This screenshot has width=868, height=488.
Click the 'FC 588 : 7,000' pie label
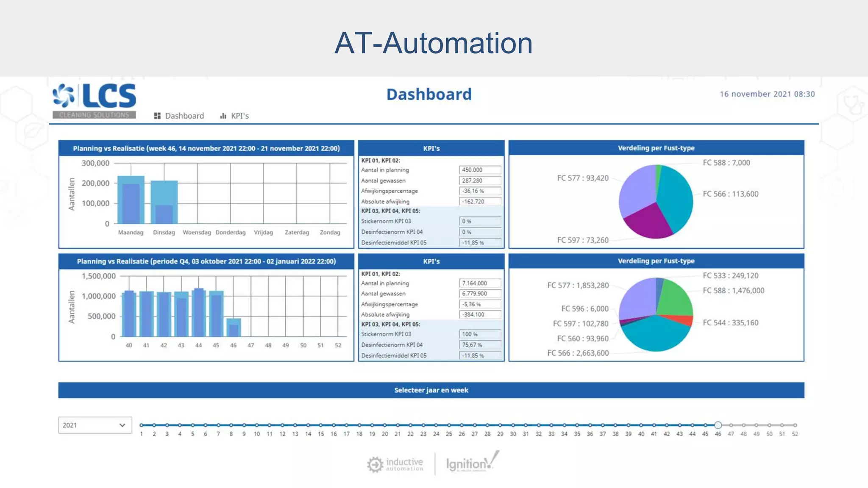[x=726, y=163]
